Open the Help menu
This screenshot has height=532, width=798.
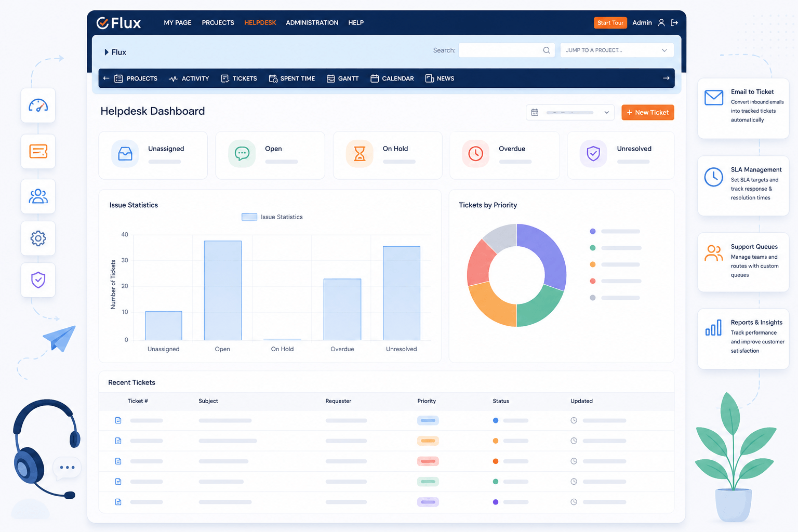(356, 23)
